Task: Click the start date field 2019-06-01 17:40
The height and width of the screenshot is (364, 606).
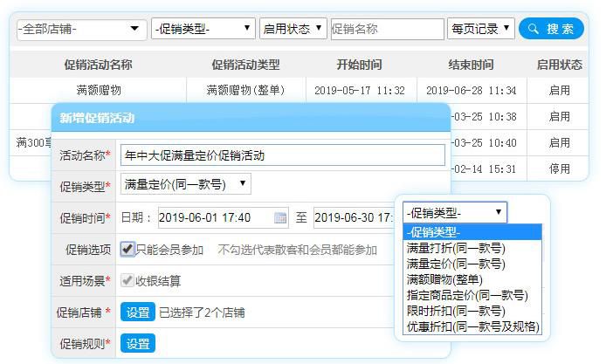Action: [223, 218]
